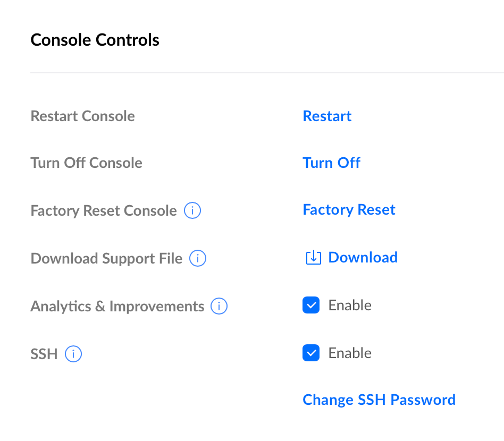This screenshot has width=504, height=441.
Task: Click the info icon next to Download Support File
Action: [x=198, y=259]
